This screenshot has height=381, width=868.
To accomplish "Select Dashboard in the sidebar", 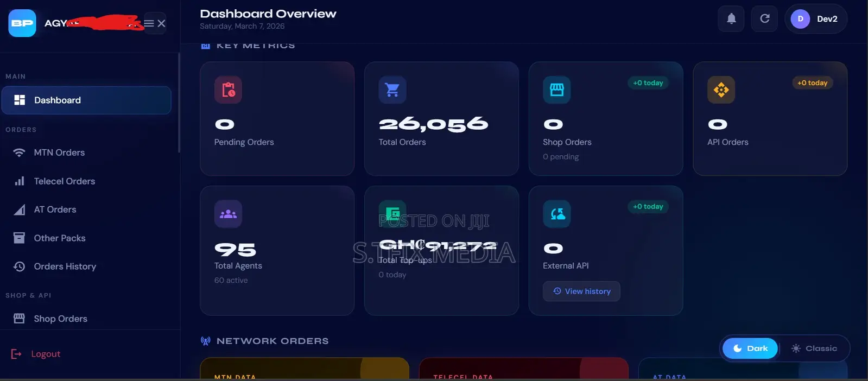I will [x=86, y=100].
